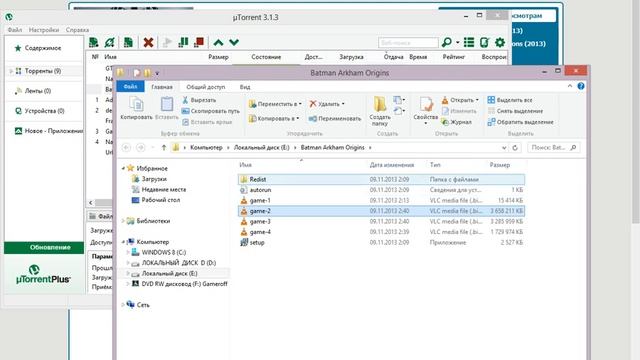Screen dimensions: 640x360
Task: Click the Копировать icon in Explorer ribbon
Action: (x=136, y=108)
